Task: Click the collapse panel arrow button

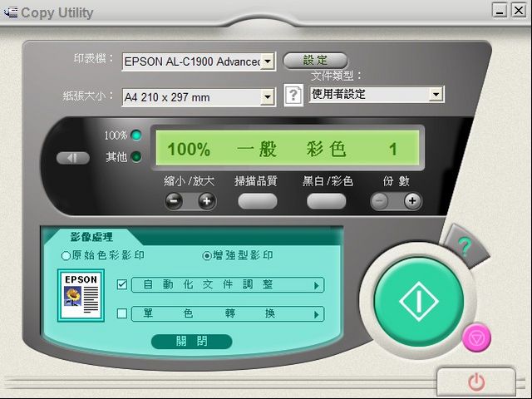Action: coord(72,158)
